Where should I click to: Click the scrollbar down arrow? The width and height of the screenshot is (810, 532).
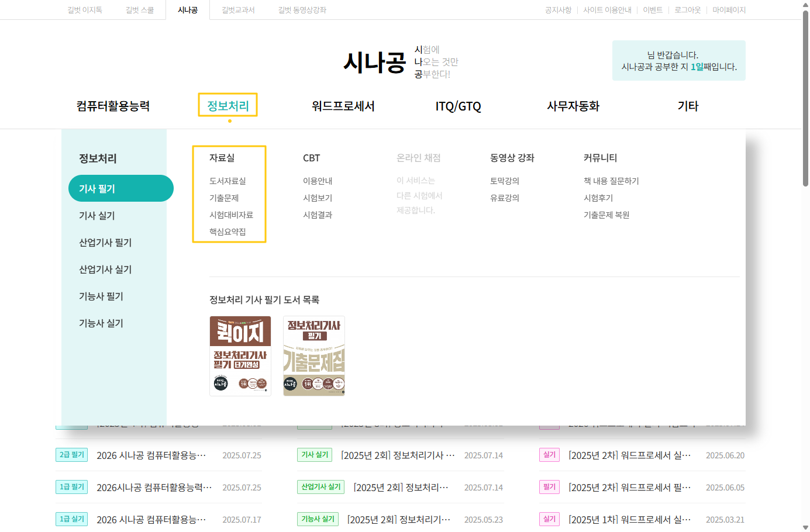pyautogui.click(x=805, y=528)
